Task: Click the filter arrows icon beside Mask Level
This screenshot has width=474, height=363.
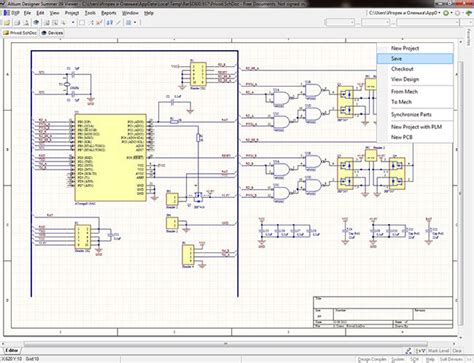Action: pyautogui.click(x=420, y=351)
